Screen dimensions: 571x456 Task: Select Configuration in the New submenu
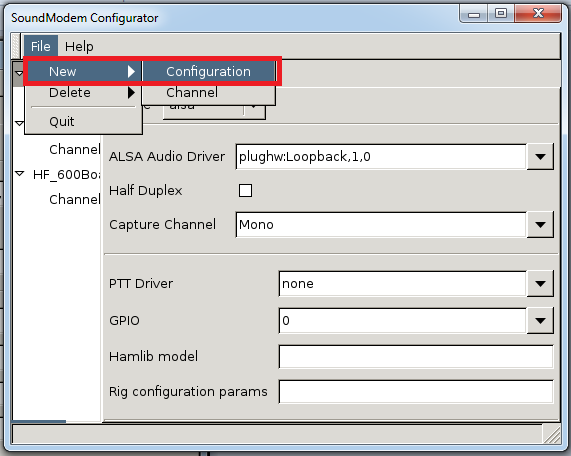pyautogui.click(x=208, y=71)
